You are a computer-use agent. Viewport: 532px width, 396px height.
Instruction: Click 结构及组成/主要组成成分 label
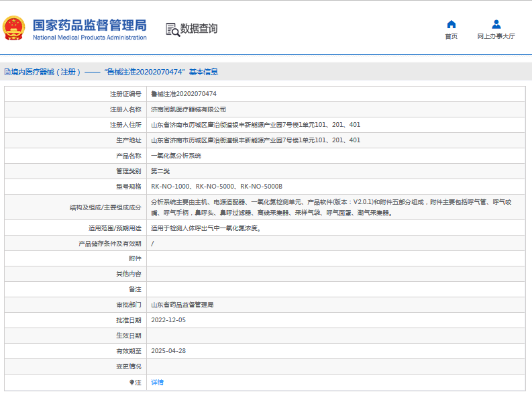tap(105, 207)
